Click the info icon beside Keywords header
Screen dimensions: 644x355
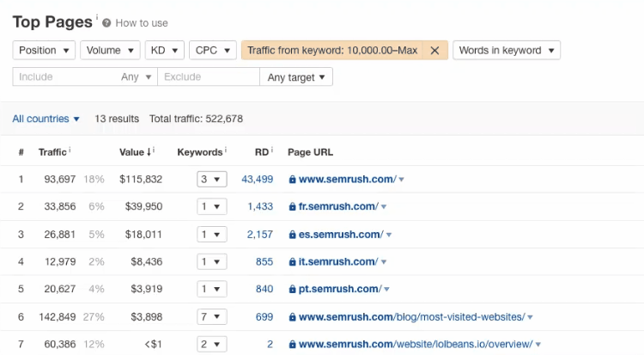[226, 150]
